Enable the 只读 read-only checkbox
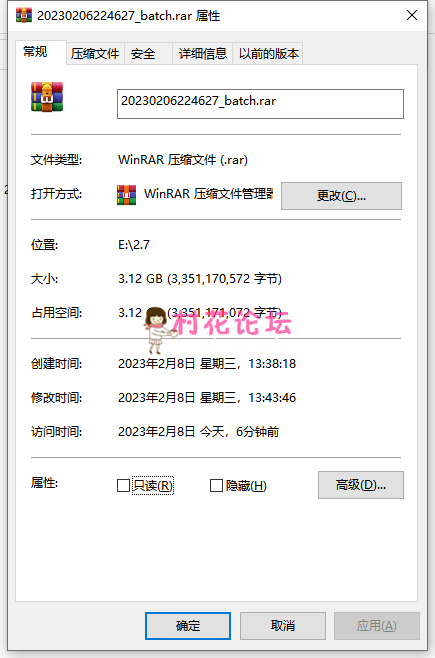 tap(123, 486)
